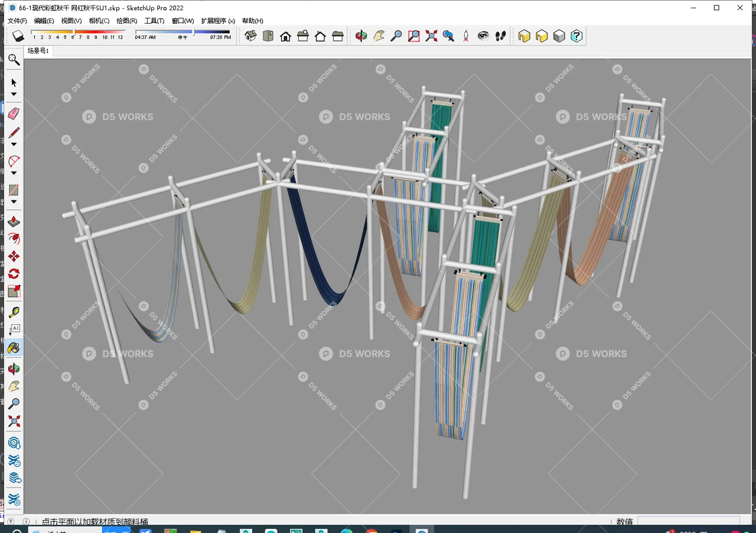The width and height of the screenshot is (756, 533).
Task: Select the Zoom Window tool
Action: coord(413,36)
